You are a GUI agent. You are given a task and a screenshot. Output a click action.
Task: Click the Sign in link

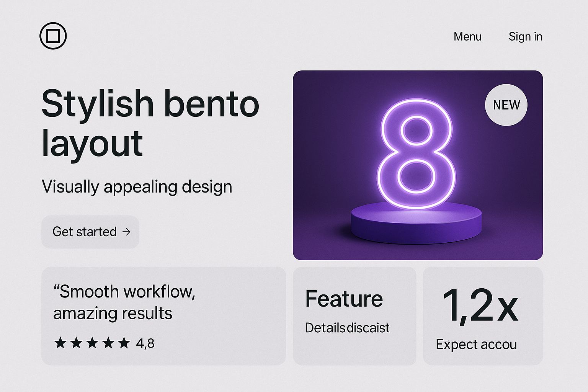(525, 37)
